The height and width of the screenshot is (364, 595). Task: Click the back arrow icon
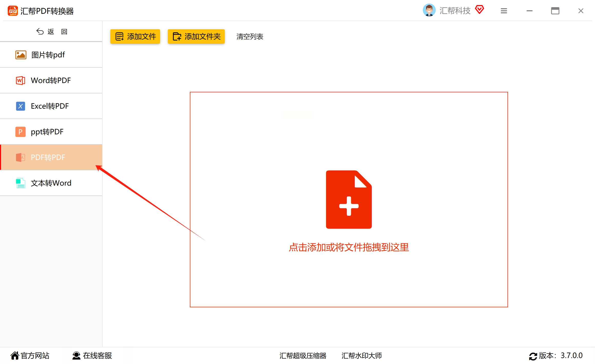coord(40,31)
